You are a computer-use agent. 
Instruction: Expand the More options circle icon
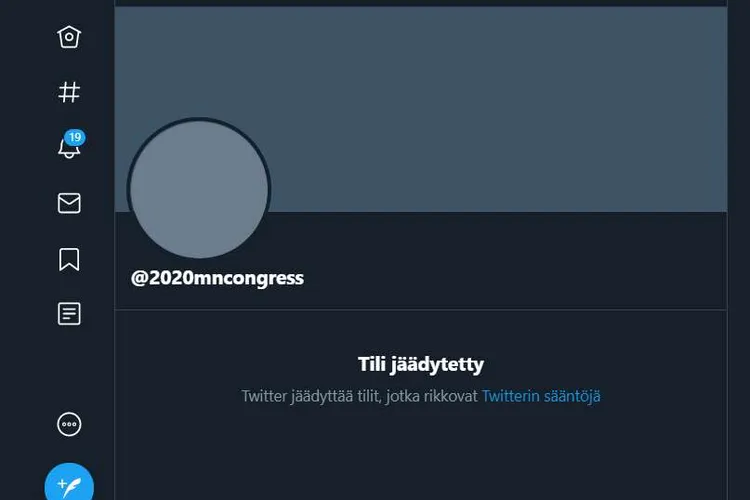click(69, 424)
